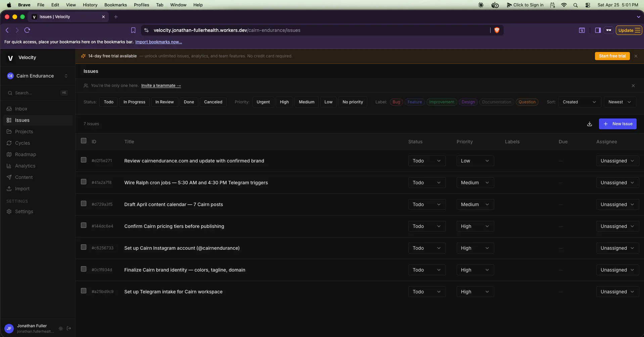
Task: Open a new browser tab
Action: pyautogui.click(x=116, y=17)
